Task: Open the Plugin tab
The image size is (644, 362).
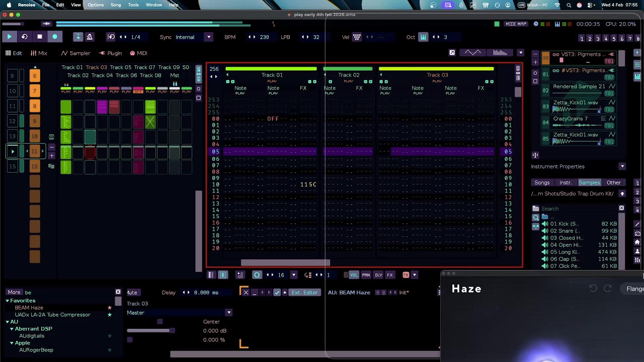Action: coord(110,53)
